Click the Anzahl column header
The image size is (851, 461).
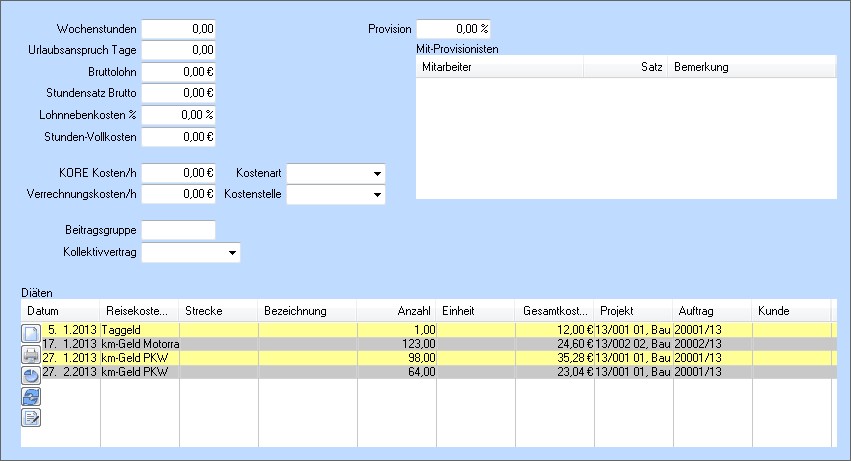click(x=396, y=311)
